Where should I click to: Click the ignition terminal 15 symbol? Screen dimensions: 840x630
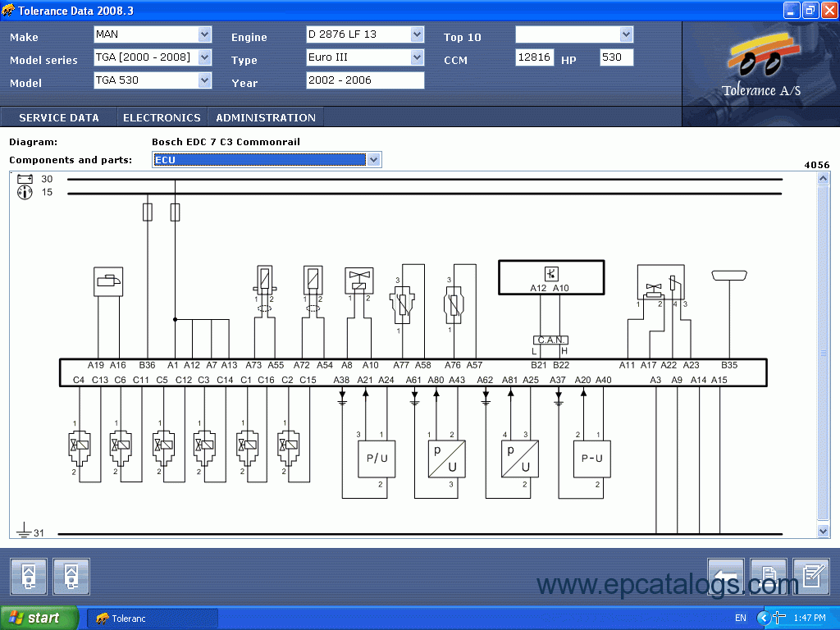(25, 192)
